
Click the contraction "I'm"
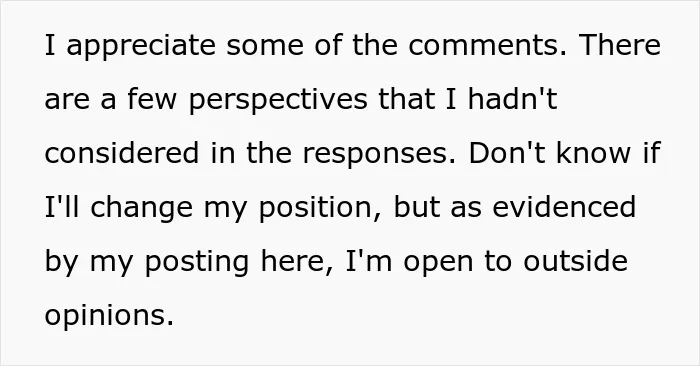pos(369,261)
